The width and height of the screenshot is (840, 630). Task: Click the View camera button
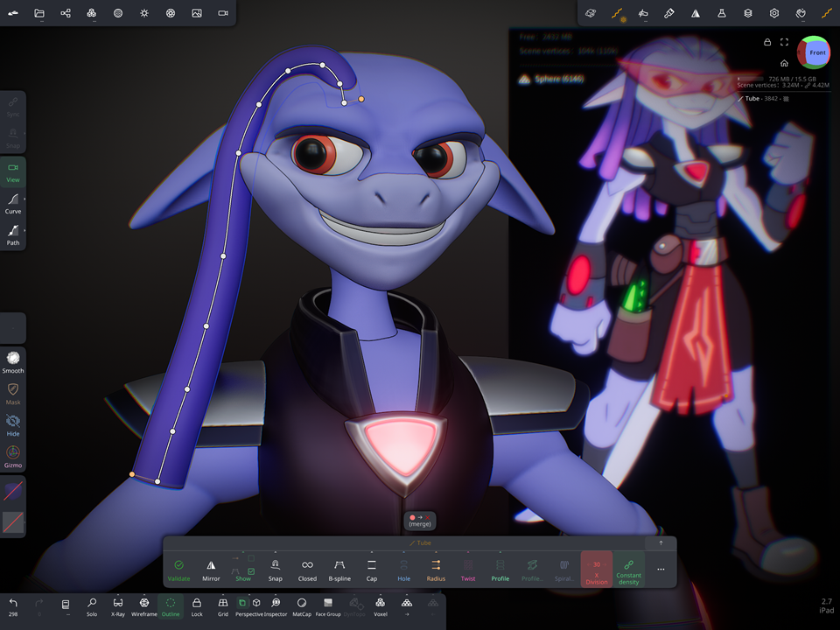[x=13, y=172]
